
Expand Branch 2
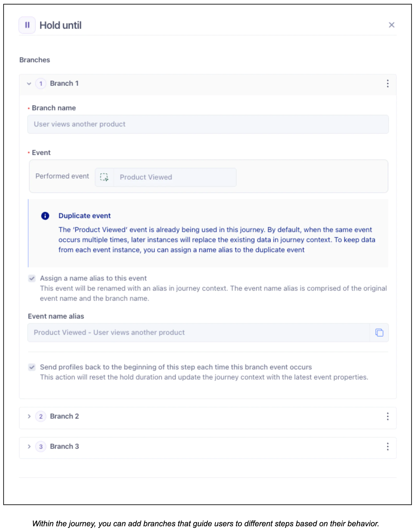(29, 416)
